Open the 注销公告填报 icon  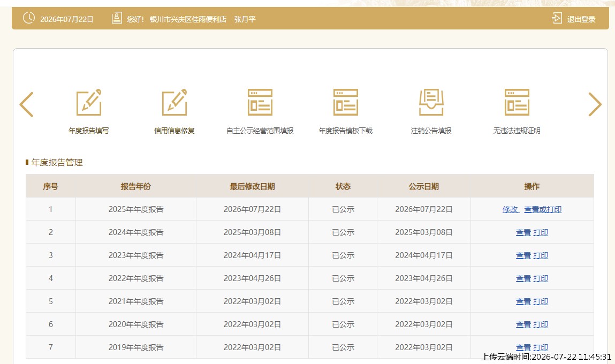click(431, 102)
